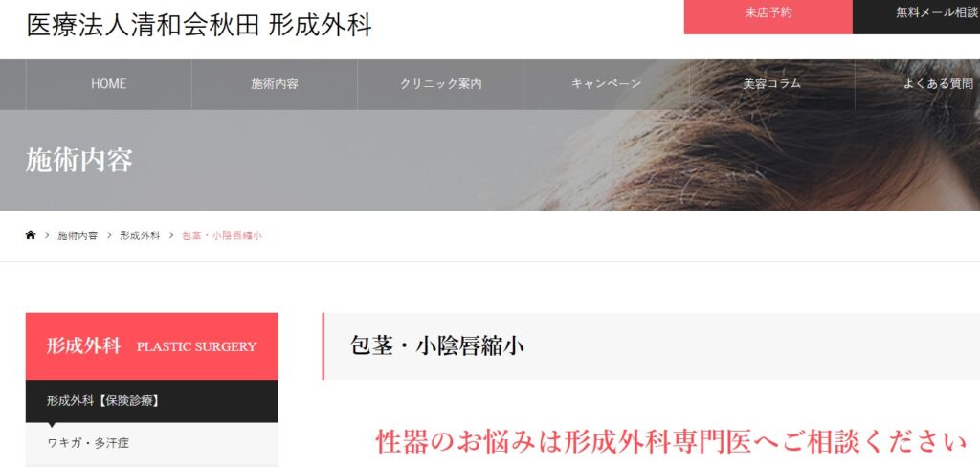Click first breadcrumb chevron after home icon
This screenshot has width=980, height=467.
[x=47, y=235]
